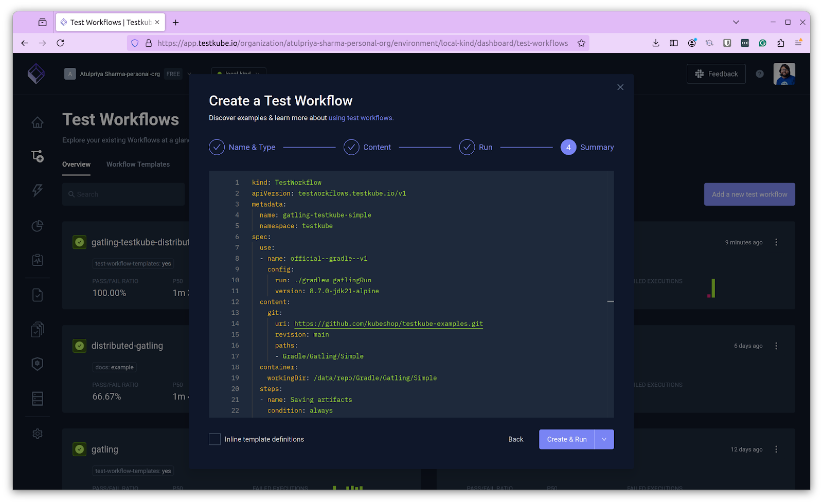Go to the Run step

(x=476, y=147)
